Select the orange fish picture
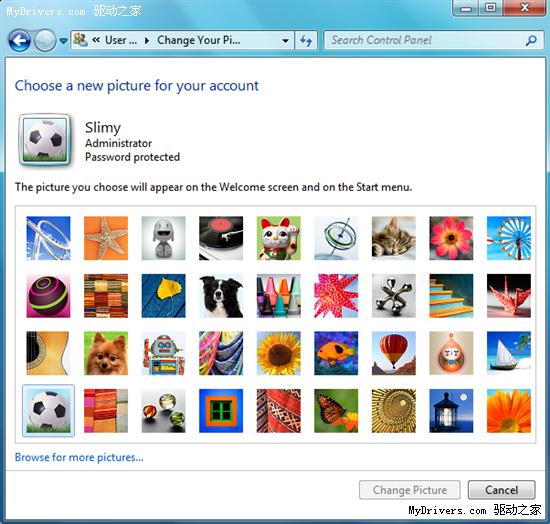 (336, 353)
